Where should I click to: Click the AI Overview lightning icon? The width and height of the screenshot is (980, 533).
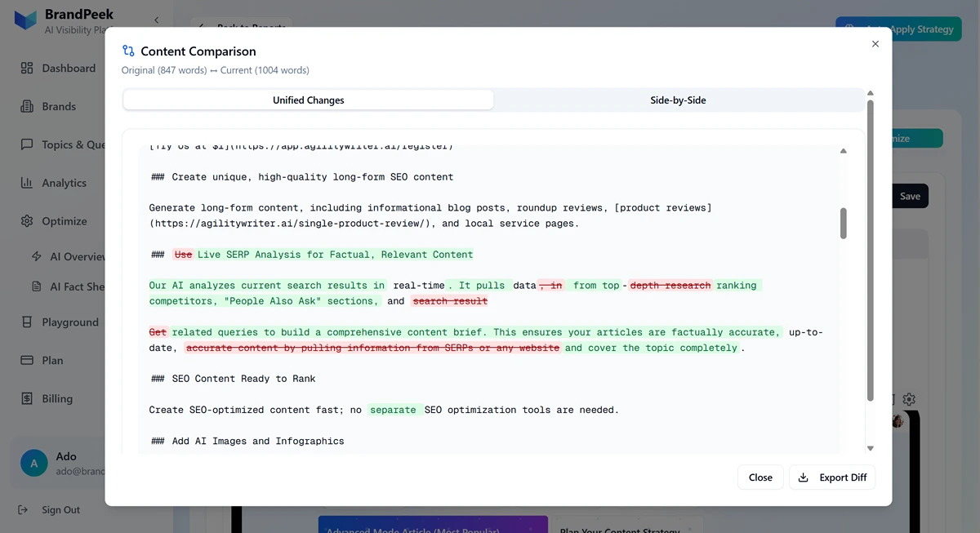click(x=36, y=256)
